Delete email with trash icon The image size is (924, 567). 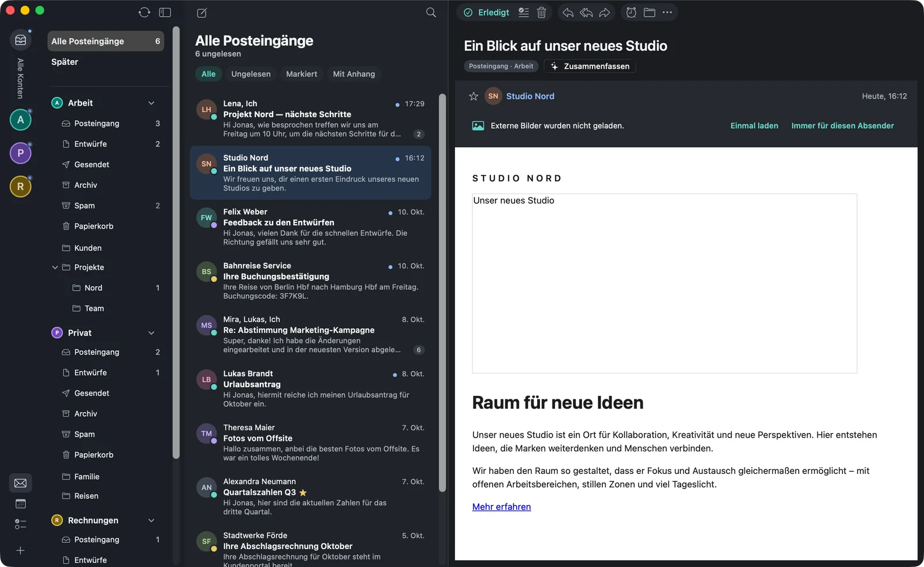coord(542,12)
